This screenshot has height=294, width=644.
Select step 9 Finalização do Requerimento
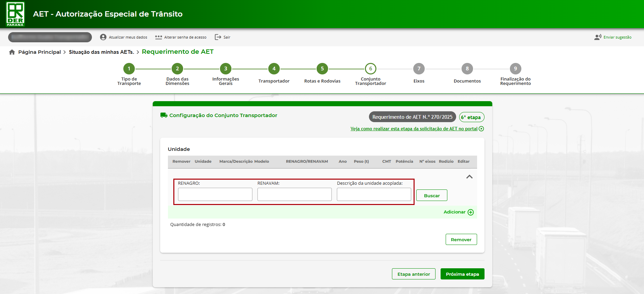click(516, 69)
